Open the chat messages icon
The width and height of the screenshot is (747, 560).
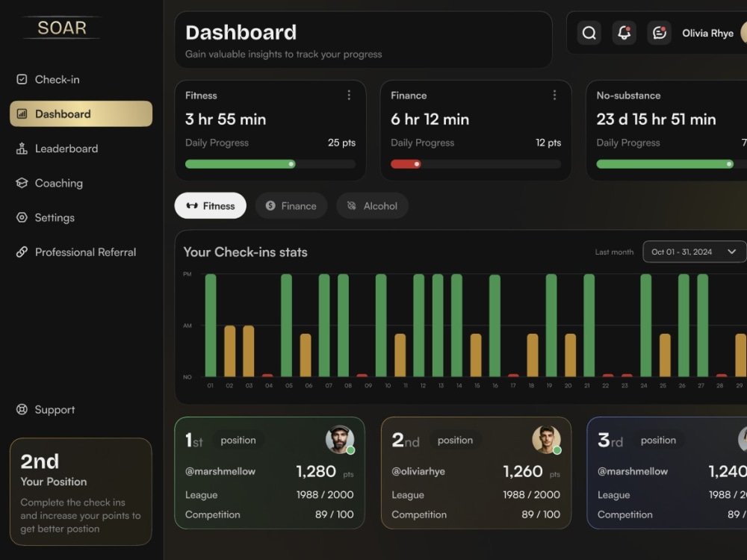tap(660, 33)
